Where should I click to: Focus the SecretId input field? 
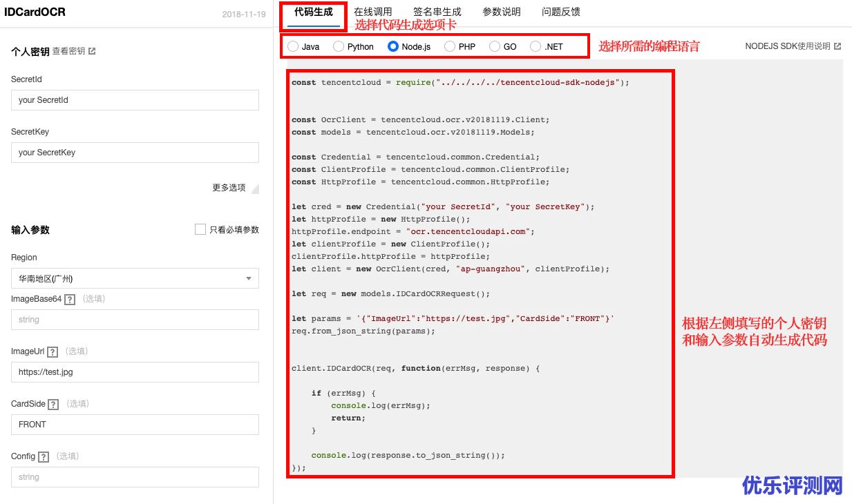click(135, 100)
